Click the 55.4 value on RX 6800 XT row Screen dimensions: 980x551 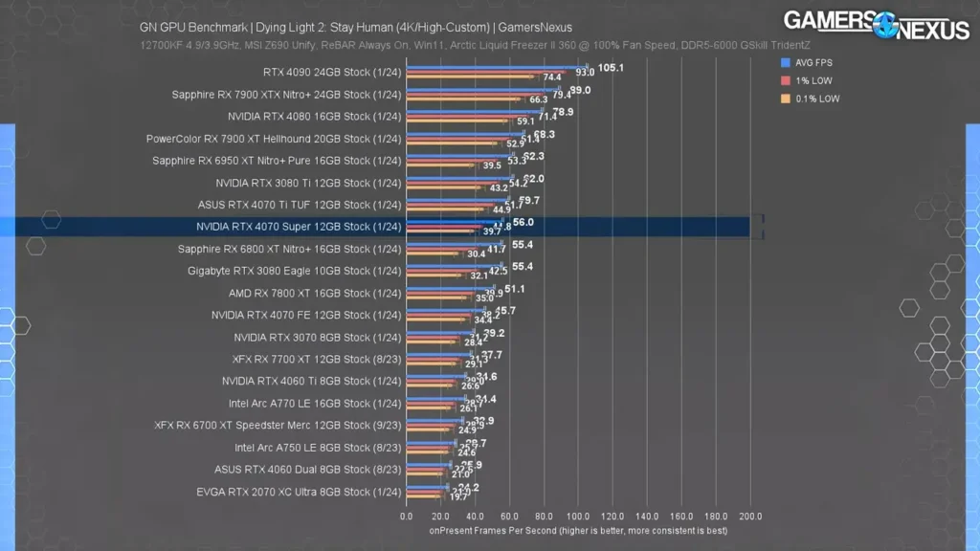[x=523, y=245]
